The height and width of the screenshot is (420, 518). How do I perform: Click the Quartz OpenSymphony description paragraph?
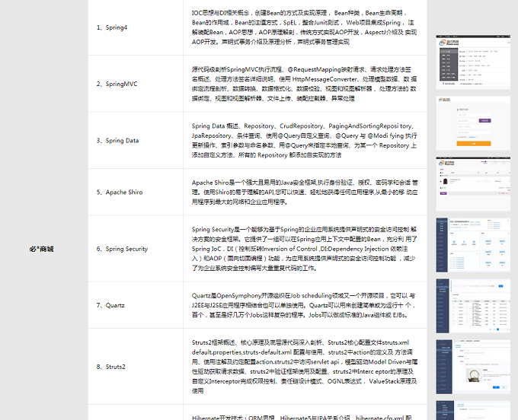304,304
